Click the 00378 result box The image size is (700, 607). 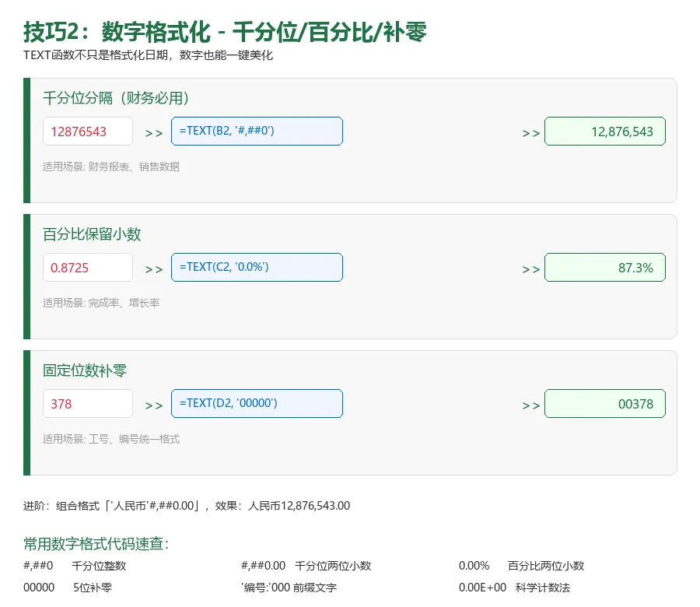pos(605,404)
